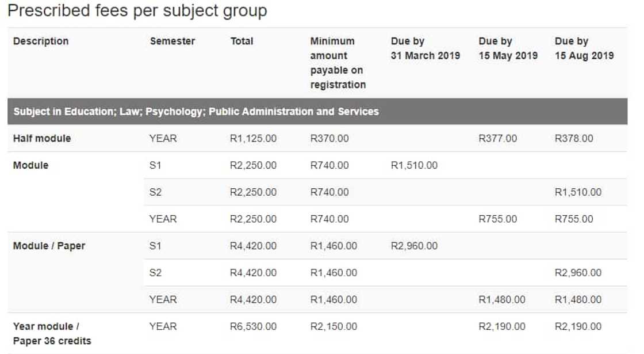Click the R378.00 amount due 15 Aug
Viewport: 644px width, 354px height.
point(574,139)
